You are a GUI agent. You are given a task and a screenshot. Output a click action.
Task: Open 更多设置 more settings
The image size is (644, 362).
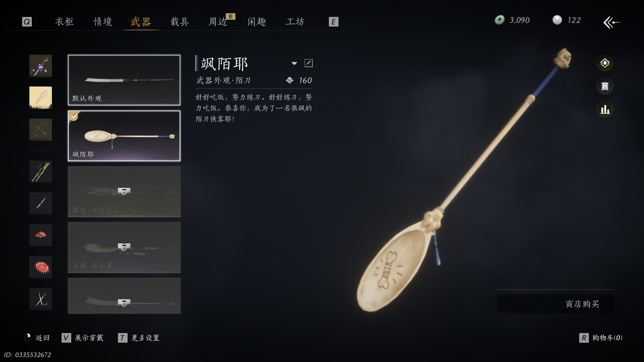139,338
